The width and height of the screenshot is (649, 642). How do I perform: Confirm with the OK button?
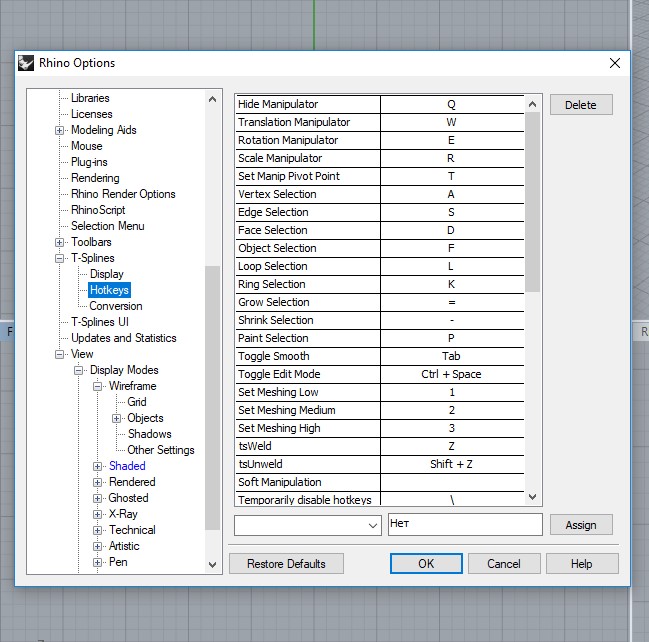(x=426, y=564)
